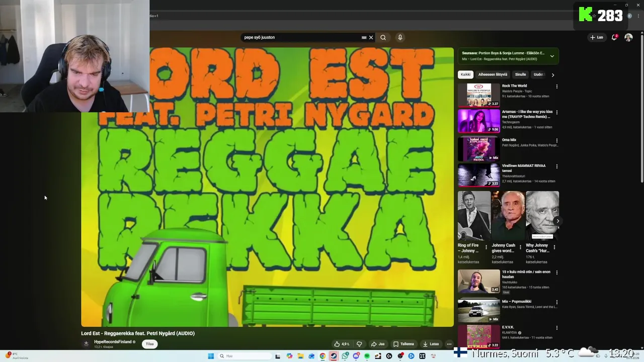644x362 pixels.
Task: Show more filter chips with right arrow
Action: pos(552,75)
